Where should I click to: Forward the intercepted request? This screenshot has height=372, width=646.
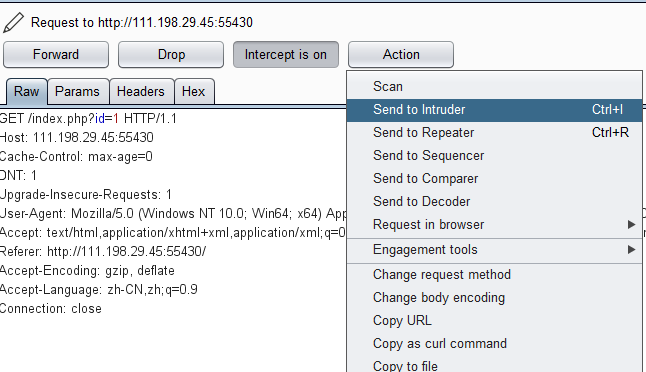pos(56,54)
